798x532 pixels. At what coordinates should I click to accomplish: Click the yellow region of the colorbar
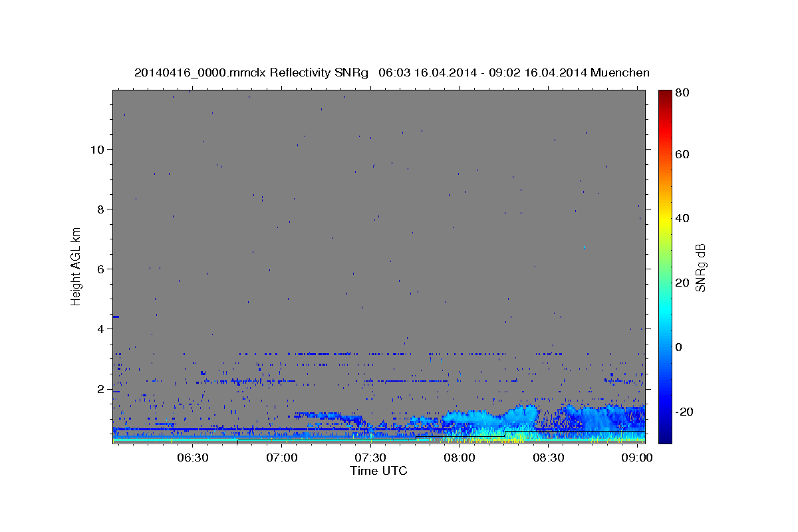pos(665,219)
